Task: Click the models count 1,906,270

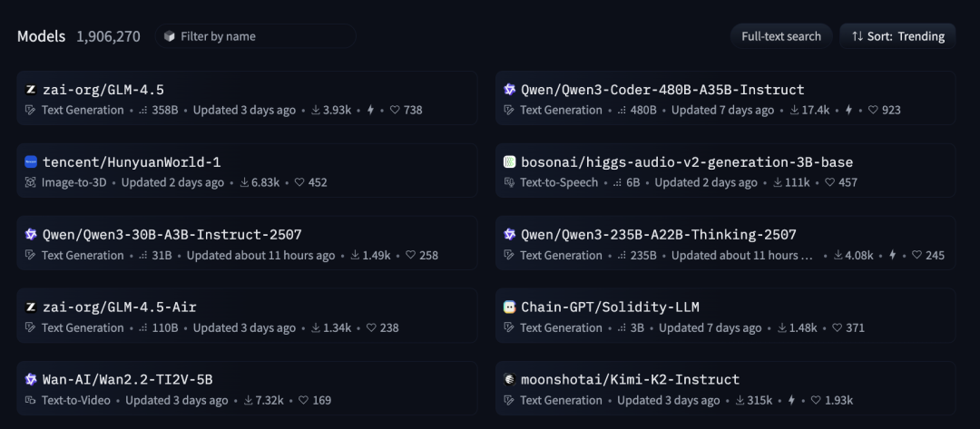Action: tap(109, 36)
